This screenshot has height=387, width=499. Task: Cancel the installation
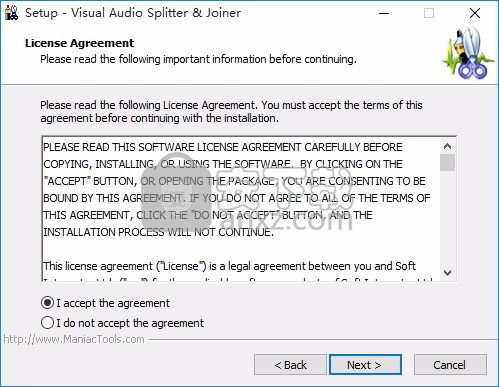click(x=450, y=365)
